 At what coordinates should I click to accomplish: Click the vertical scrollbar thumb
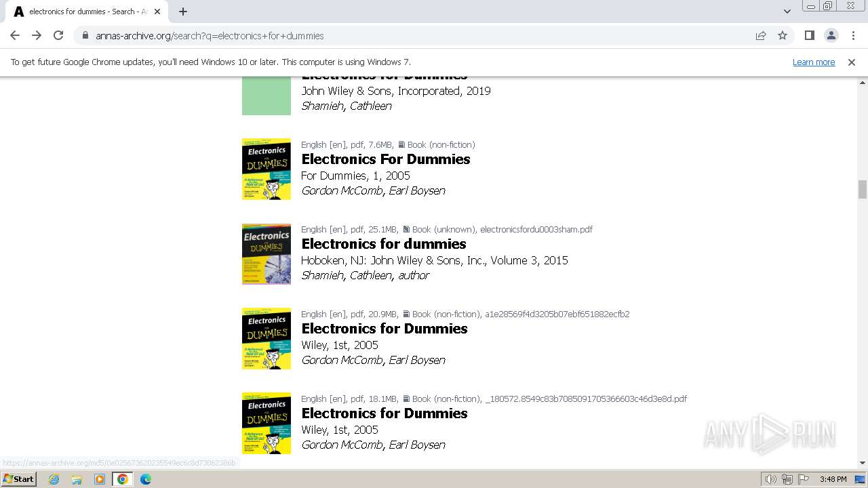pyautogui.click(x=863, y=189)
